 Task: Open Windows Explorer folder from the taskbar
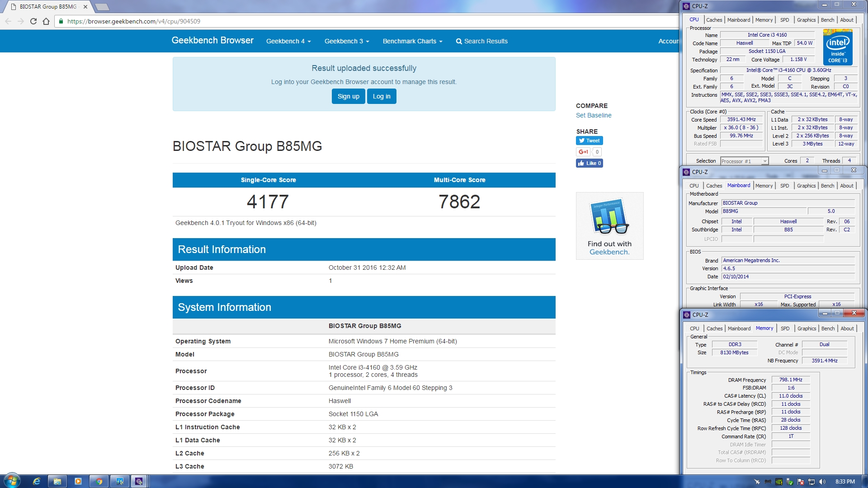(x=57, y=481)
